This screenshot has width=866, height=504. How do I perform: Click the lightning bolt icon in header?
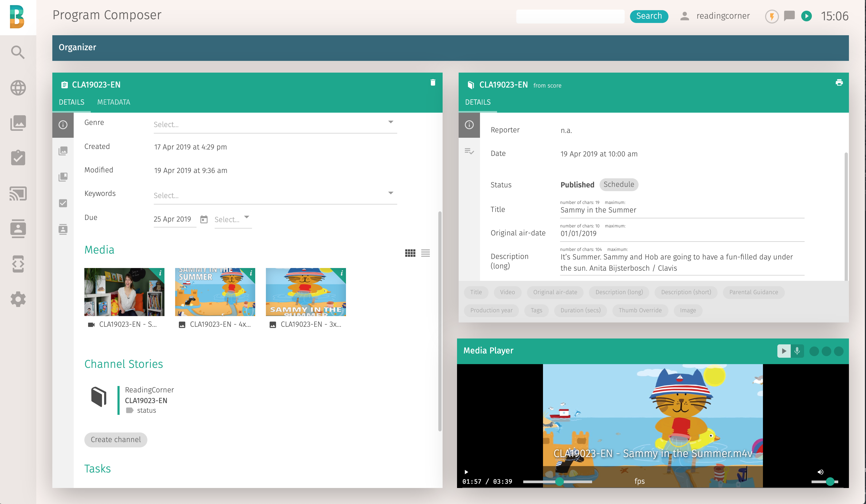(771, 16)
